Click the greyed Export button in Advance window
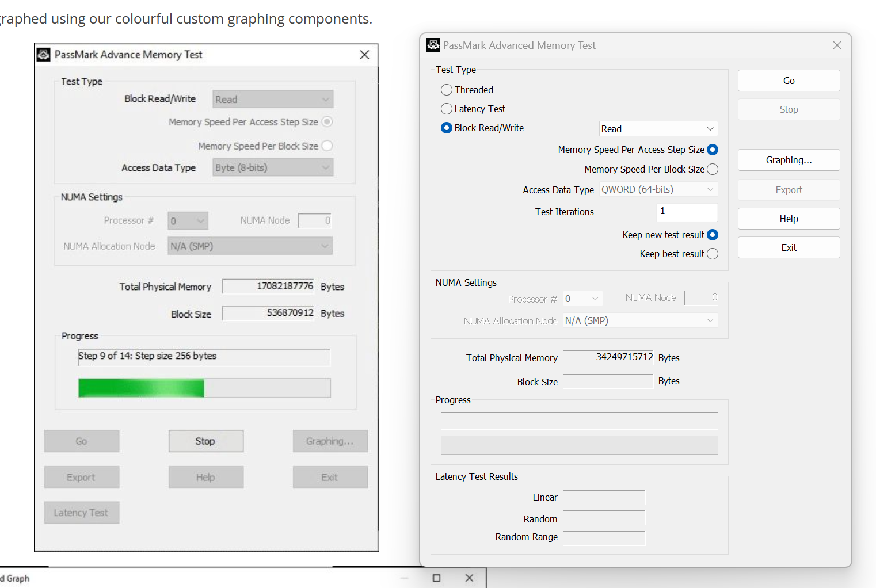 [82, 478]
